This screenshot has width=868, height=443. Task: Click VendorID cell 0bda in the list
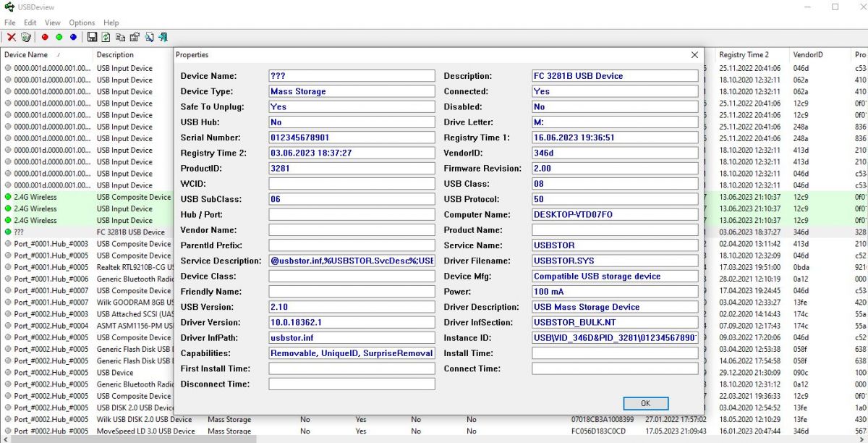pos(801,267)
